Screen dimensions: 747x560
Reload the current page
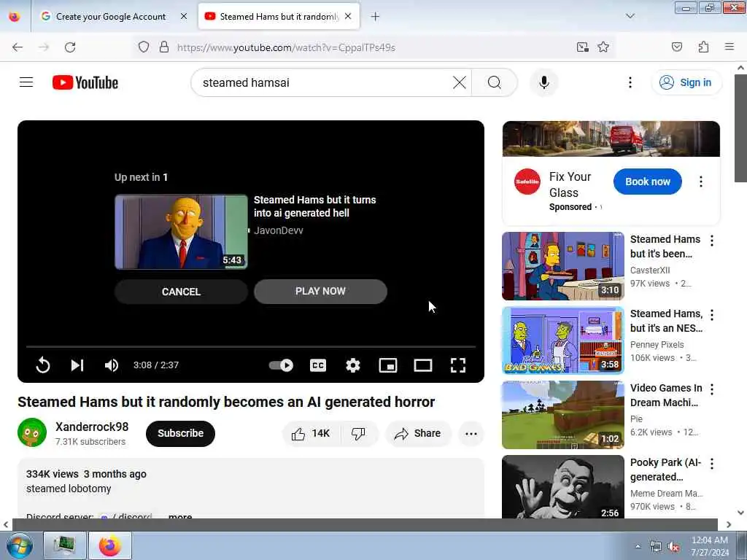[x=70, y=47]
